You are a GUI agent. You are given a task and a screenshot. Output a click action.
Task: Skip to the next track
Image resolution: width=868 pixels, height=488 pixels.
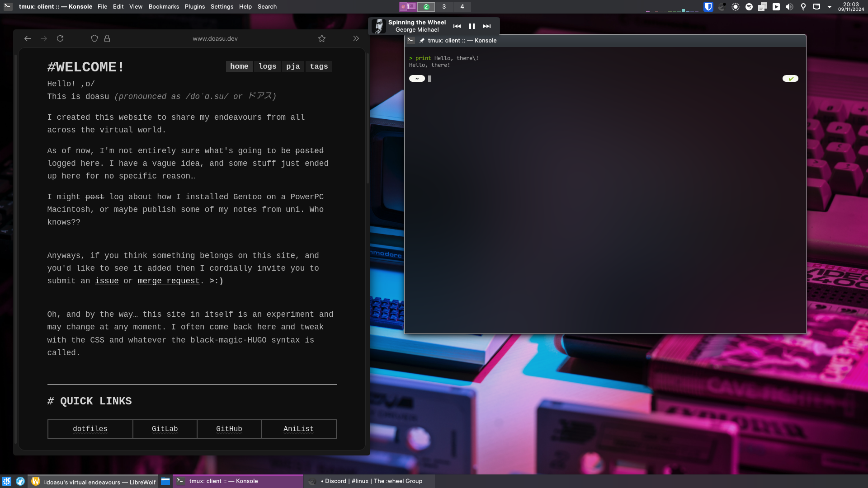point(487,26)
